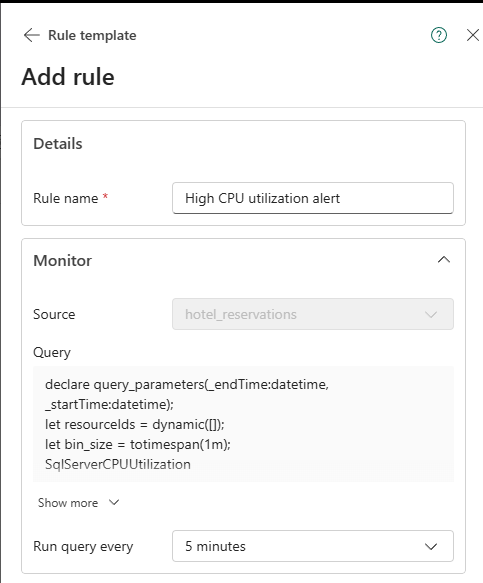Expand query with Show more

click(78, 503)
